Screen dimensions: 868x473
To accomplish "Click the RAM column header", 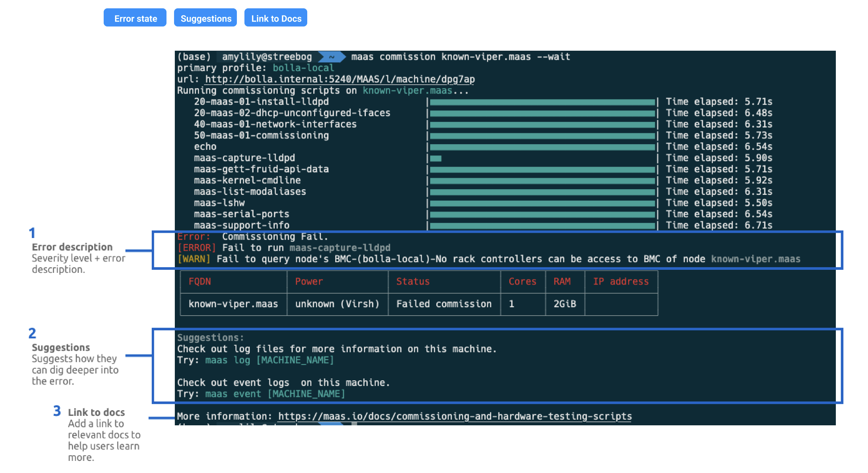I will (x=562, y=282).
